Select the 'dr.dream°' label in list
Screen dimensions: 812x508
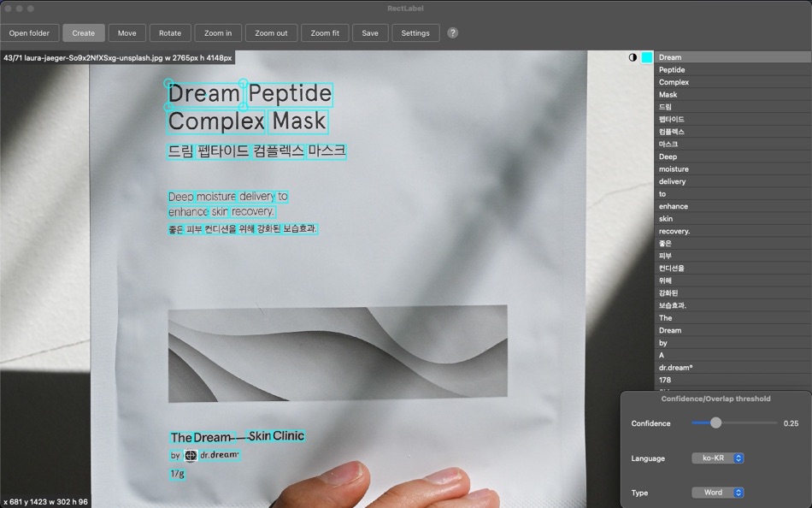pos(733,368)
